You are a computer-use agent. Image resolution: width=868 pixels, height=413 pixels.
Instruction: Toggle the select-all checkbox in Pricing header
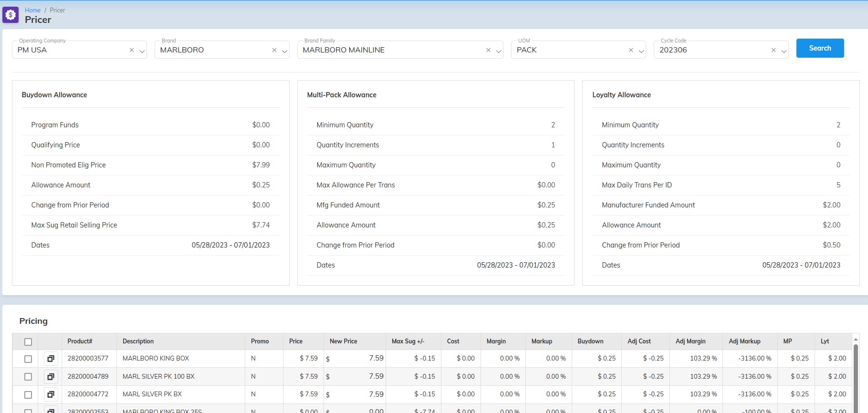tap(28, 342)
